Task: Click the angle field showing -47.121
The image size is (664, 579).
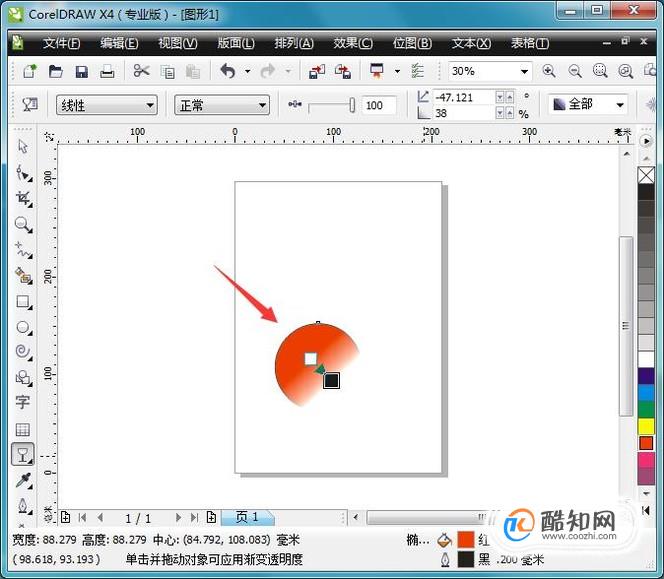Action: coord(464,97)
